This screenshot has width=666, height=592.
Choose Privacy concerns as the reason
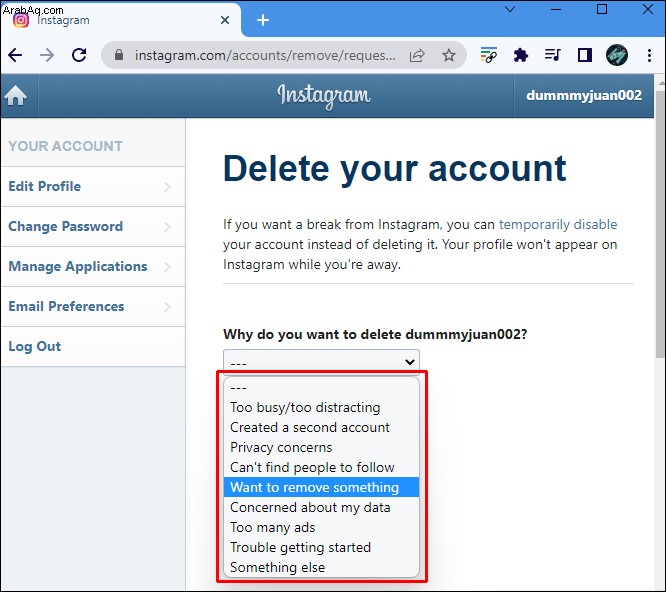coord(321,447)
